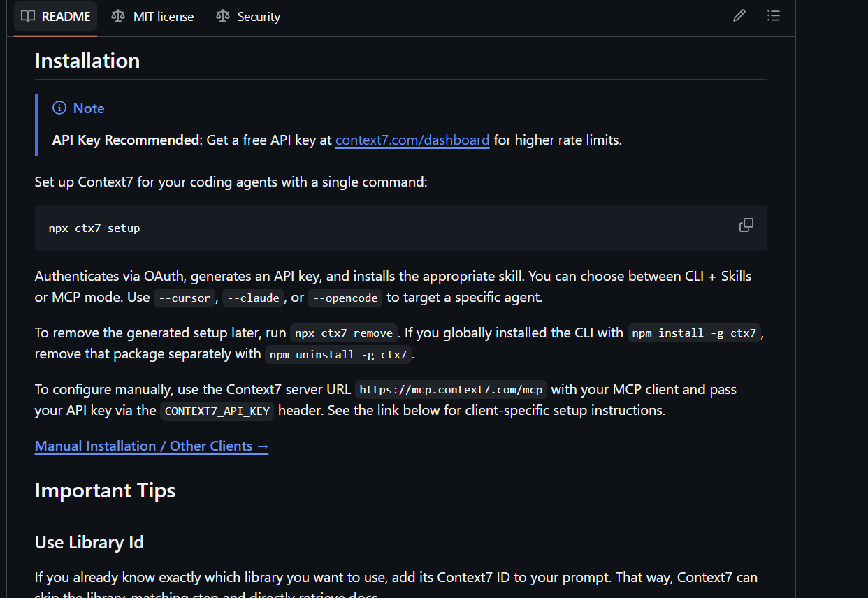This screenshot has width=868, height=598.
Task: Click the Use Library Id heading
Action: click(x=89, y=542)
